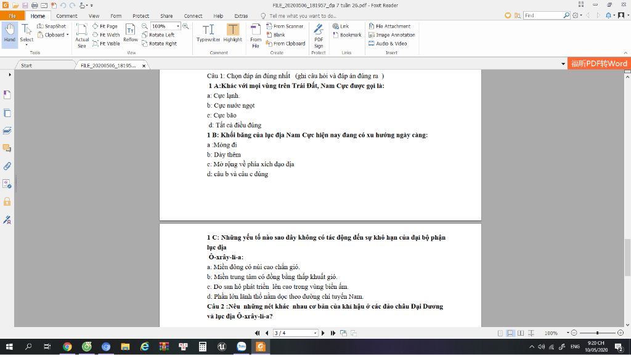Click the Print icon in quick access toolbar
The height and width of the screenshot is (364, 631).
35,5
